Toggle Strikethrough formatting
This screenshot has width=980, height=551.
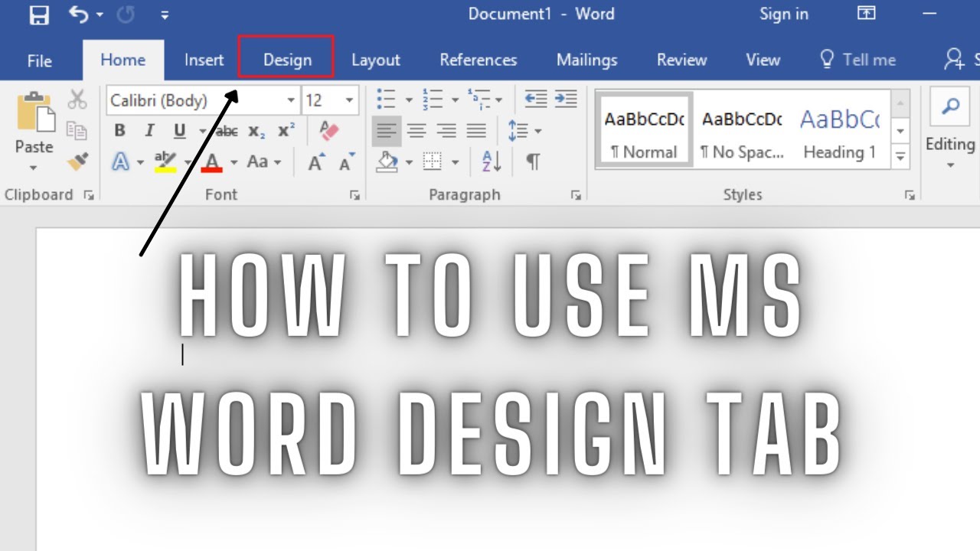(x=226, y=132)
